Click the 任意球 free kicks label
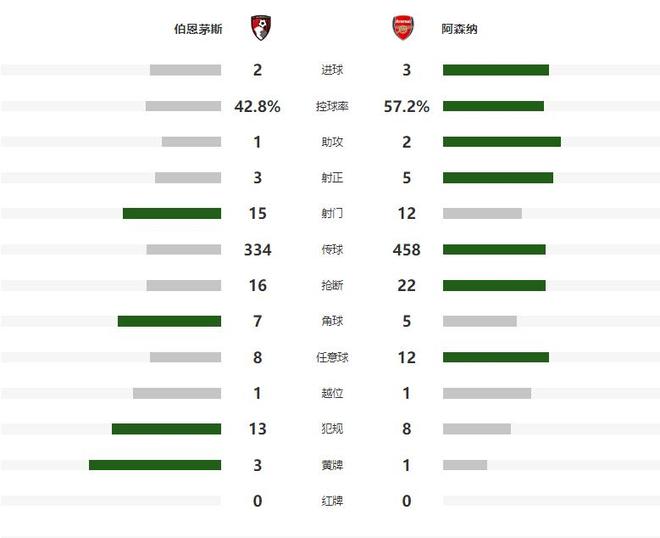Image resolution: width=660 pixels, height=538 pixels. tap(332, 357)
